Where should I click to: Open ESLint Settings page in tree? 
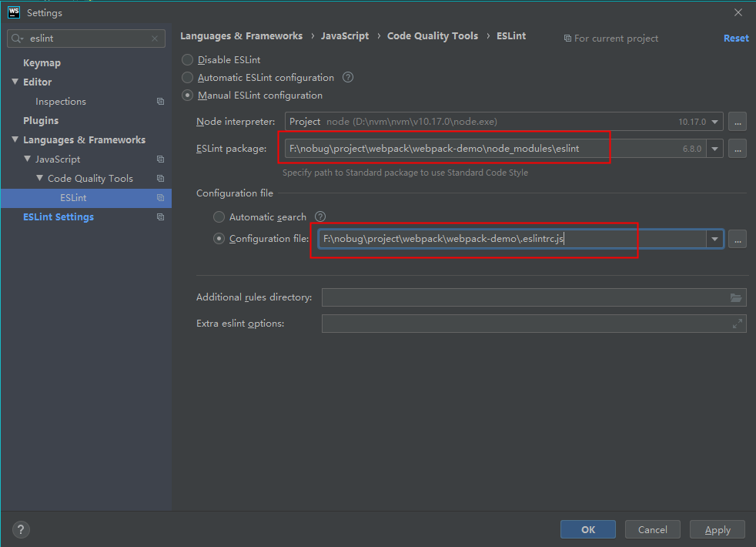coord(59,217)
